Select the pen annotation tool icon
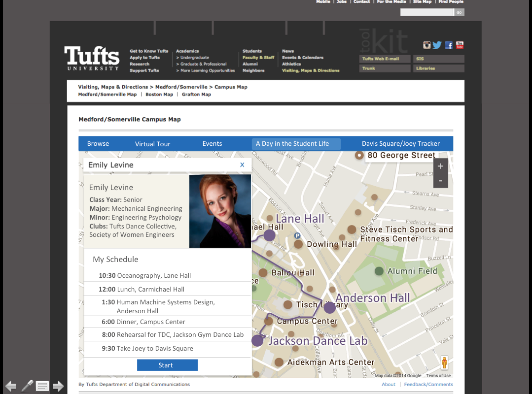This screenshot has height=394, width=532. [27, 386]
